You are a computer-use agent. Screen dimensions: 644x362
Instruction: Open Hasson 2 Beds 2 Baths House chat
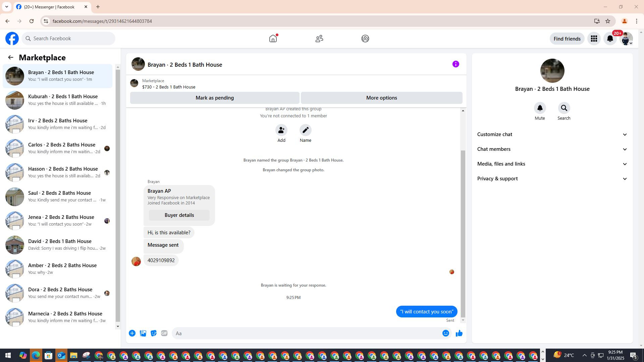(58, 173)
